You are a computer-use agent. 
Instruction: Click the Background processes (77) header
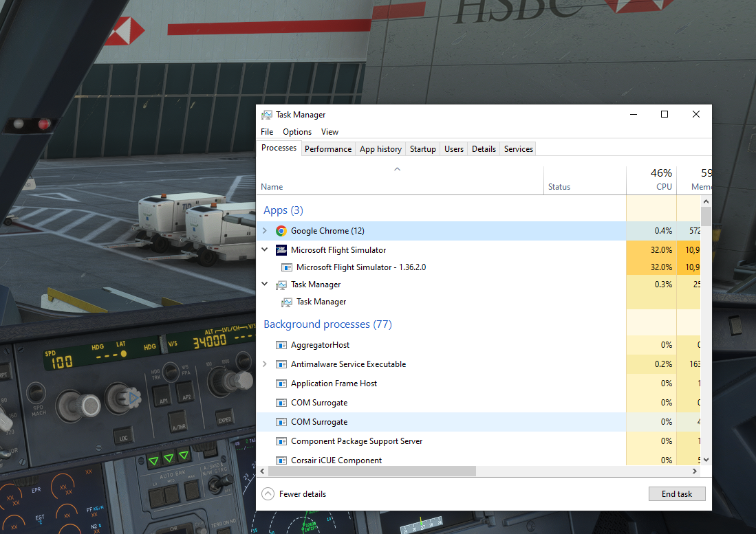327,324
